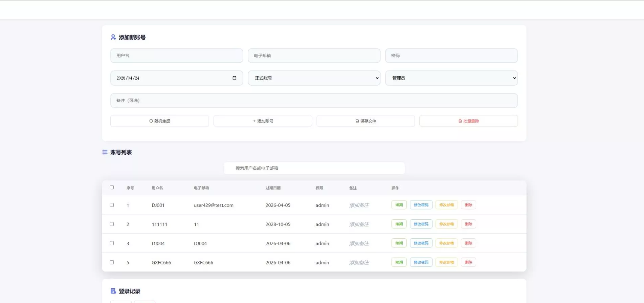Click the log icon beside 登录记录
The image size is (644, 303).
[x=113, y=291]
